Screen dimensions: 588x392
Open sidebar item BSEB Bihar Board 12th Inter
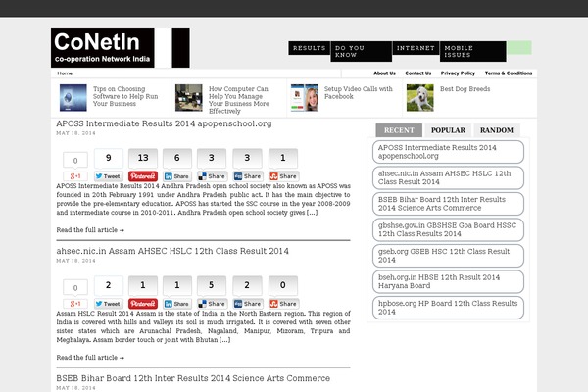coord(448,204)
